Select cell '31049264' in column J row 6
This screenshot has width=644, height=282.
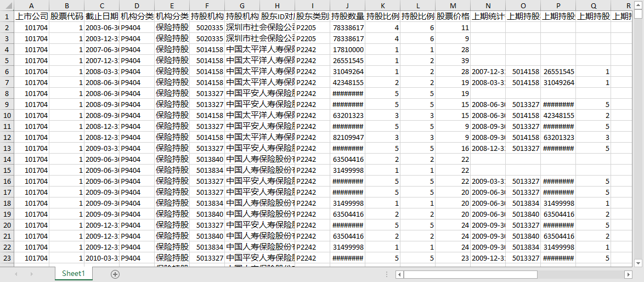pyautogui.click(x=347, y=71)
